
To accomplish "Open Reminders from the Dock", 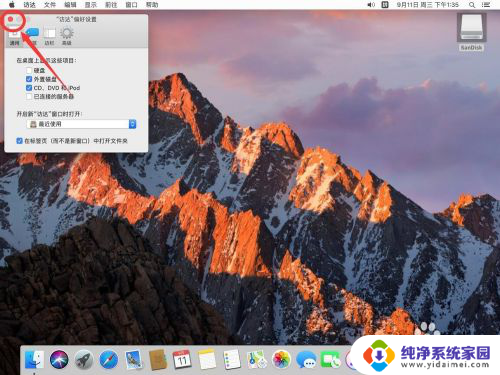I will (232, 359).
